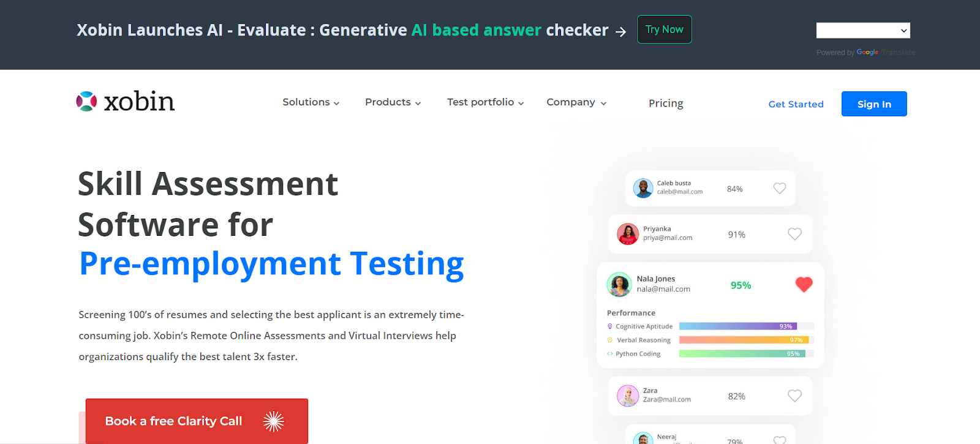Toggle red heart for Nala Jones
Image resolution: width=980 pixels, height=444 pixels.
pos(804,285)
